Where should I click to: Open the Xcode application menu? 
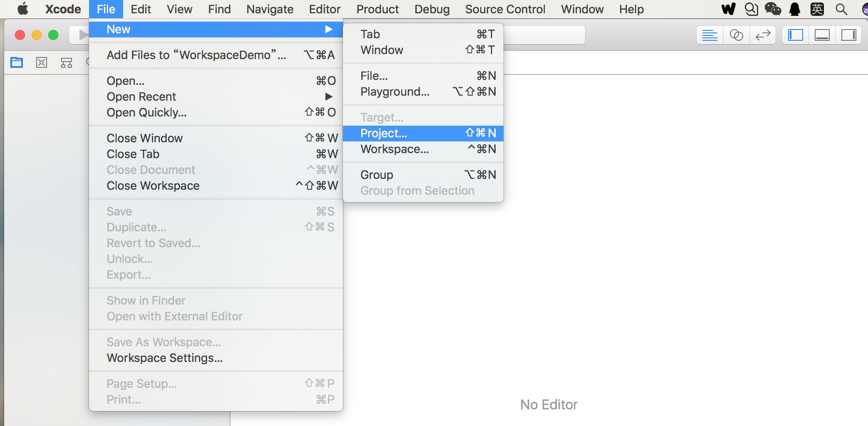(x=63, y=9)
